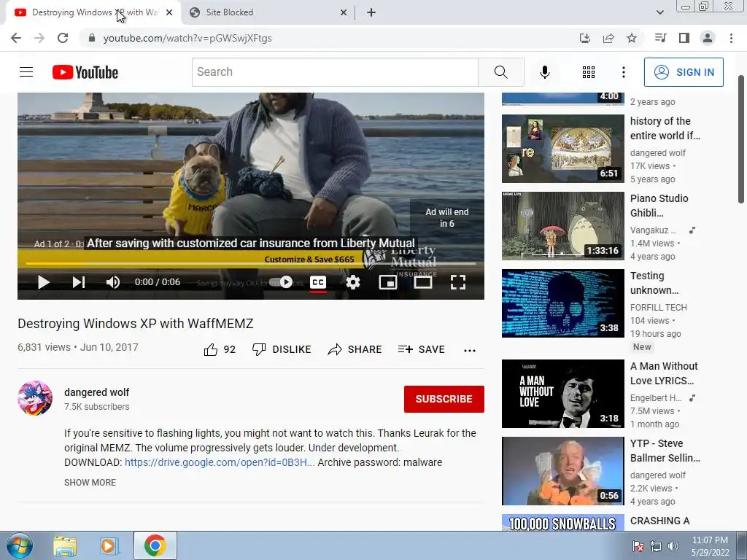This screenshot has height=560, width=747.
Task: Open the system tray volume icon
Action: click(x=673, y=546)
